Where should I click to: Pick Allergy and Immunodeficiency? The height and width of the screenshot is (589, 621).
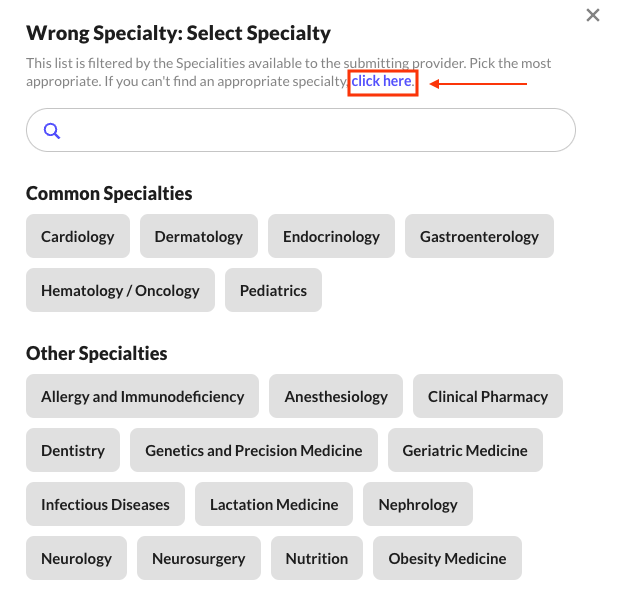tap(143, 396)
